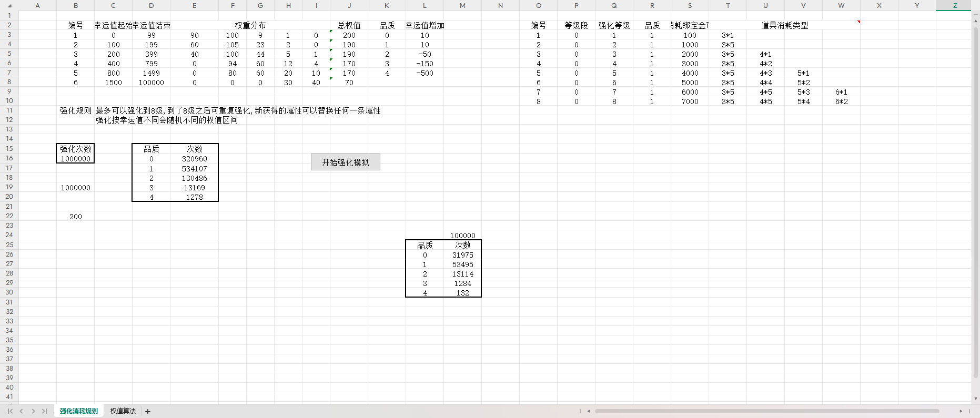Click the horizontal scrollbar thumb

(767, 411)
